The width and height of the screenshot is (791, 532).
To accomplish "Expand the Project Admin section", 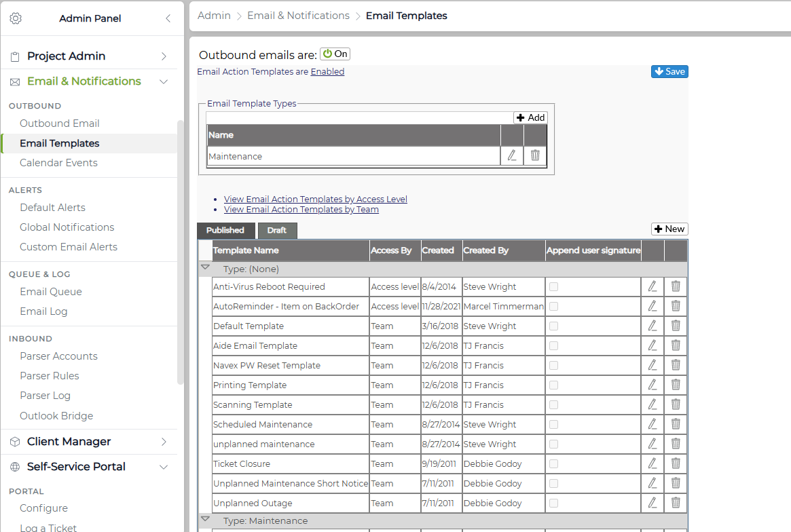I will 164,56.
